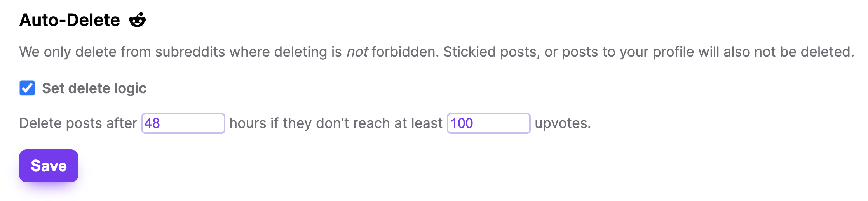Click the "not be deleted." ending text
Image resolution: width=868 pixels, height=201 pixels.
[x=804, y=52]
